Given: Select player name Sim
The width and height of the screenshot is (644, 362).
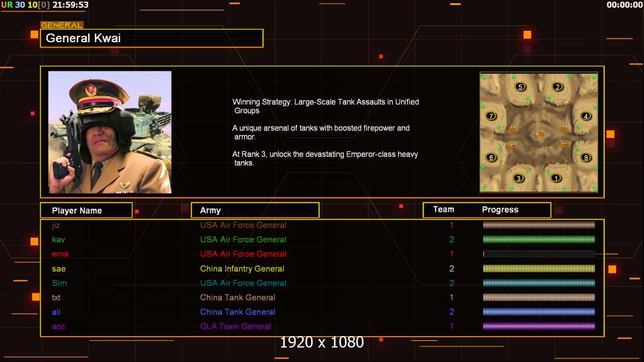Looking at the screenshot, I should coord(59,283).
